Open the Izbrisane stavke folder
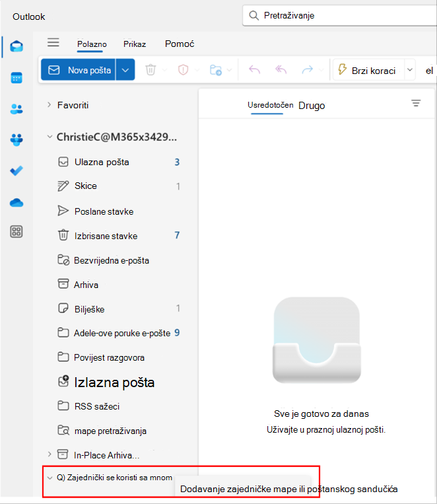The height and width of the screenshot is (504, 437). pos(118,236)
